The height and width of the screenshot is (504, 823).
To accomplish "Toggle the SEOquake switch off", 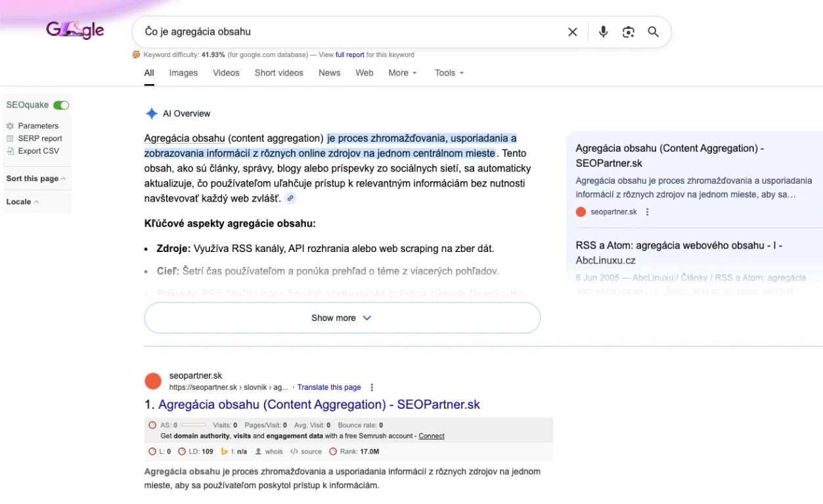I will 61,105.
